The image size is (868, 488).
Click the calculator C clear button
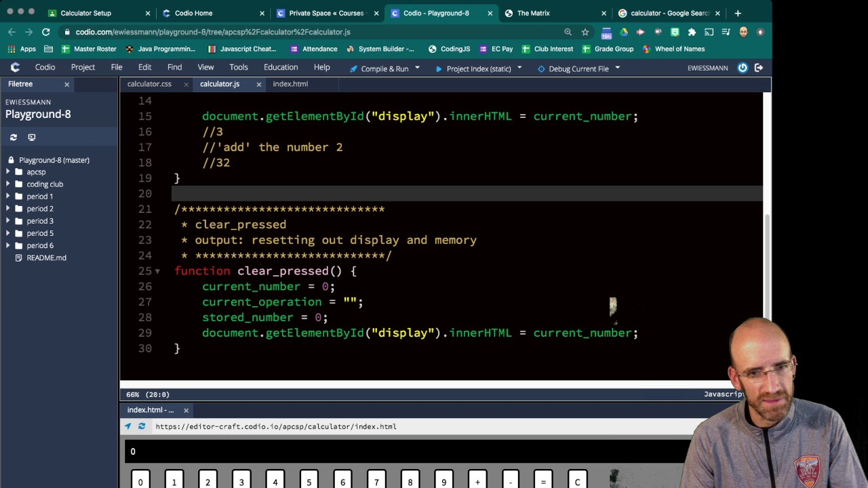(x=577, y=480)
